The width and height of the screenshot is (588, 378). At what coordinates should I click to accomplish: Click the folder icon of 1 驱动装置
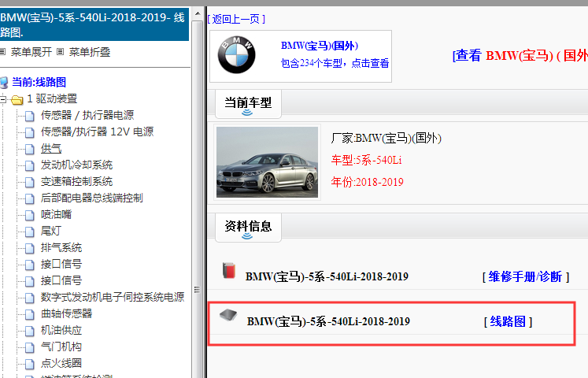pos(17,99)
